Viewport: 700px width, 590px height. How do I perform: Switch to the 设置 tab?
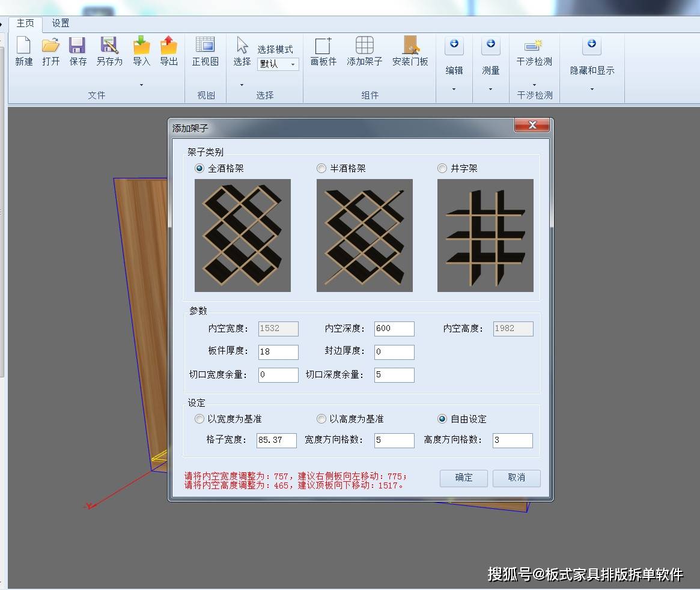(x=61, y=23)
